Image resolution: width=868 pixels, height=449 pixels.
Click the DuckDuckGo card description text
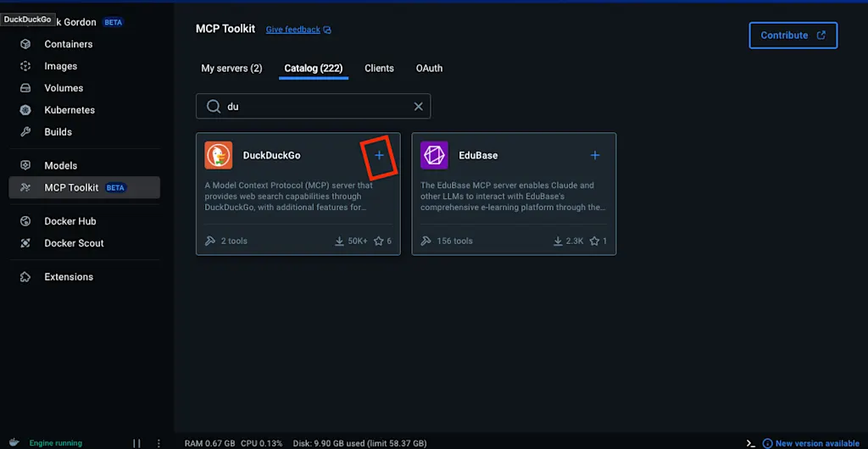coord(288,197)
